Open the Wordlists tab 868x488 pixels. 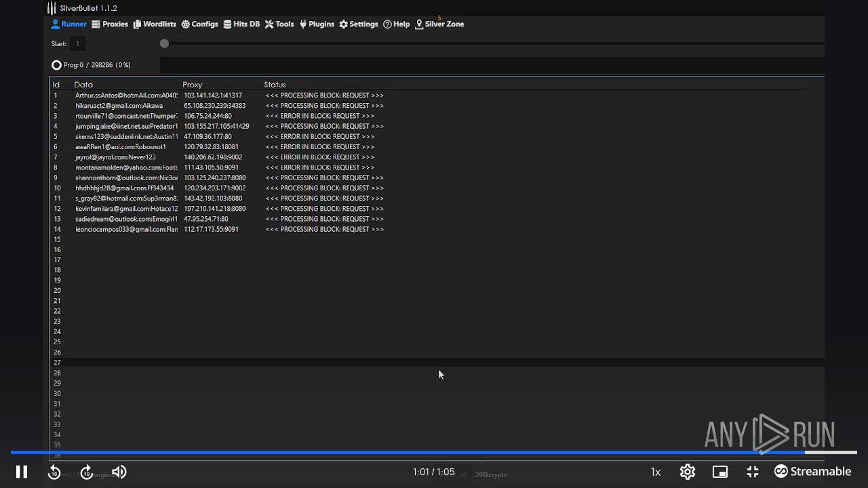point(155,24)
